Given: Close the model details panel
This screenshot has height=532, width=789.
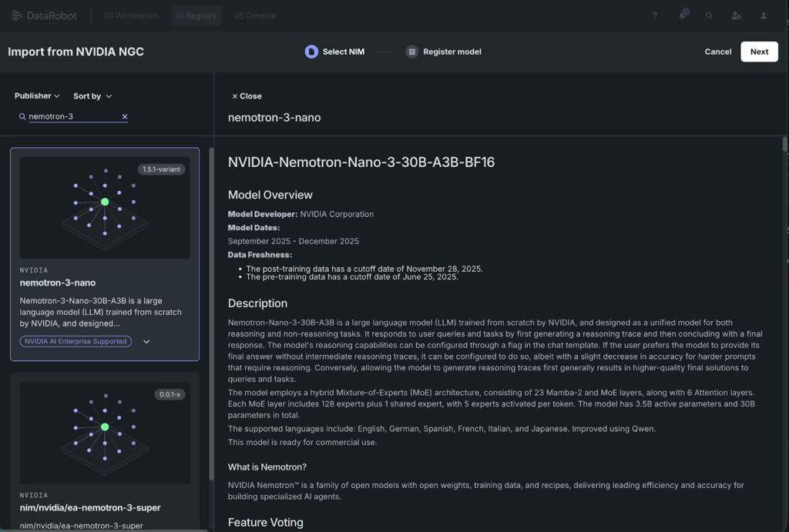Looking at the screenshot, I should coord(246,96).
